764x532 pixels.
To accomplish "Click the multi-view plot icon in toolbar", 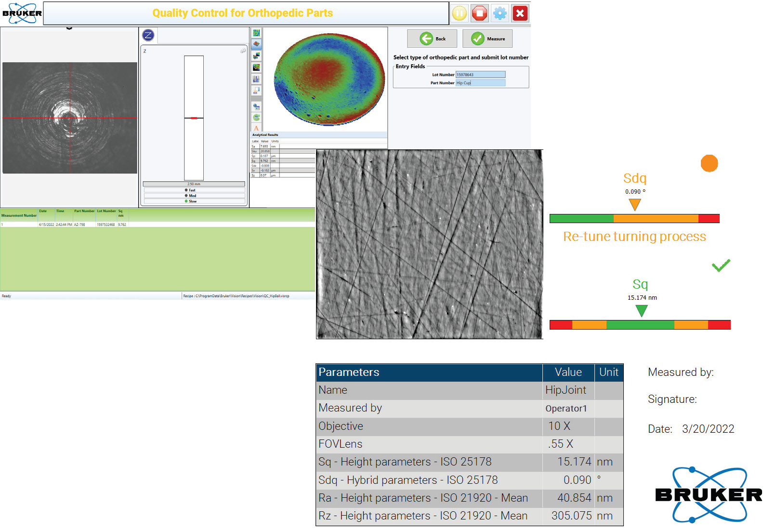I will [x=256, y=56].
